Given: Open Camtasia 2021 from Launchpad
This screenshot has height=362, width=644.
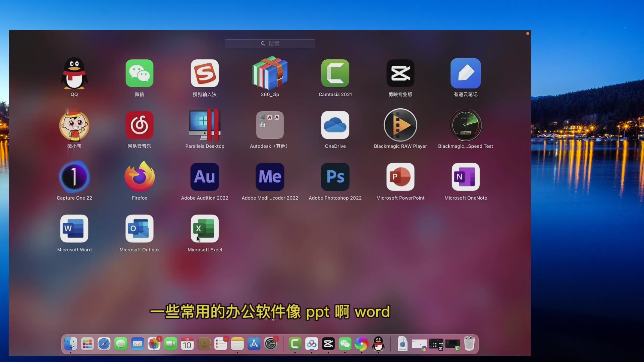Looking at the screenshot, I should click(x=335, y=73).
